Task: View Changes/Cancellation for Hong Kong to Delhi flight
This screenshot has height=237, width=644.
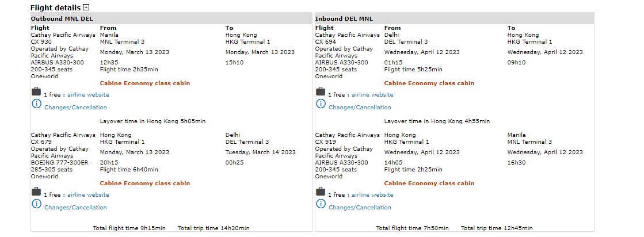Action: click(x=75, y=208)
